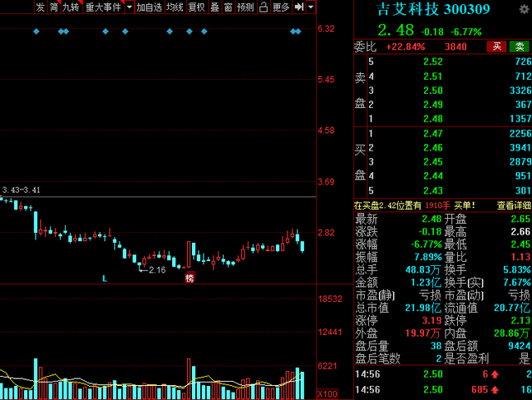
Task: Click the jump-to-end arrow icon
Action: coord(298,7)
